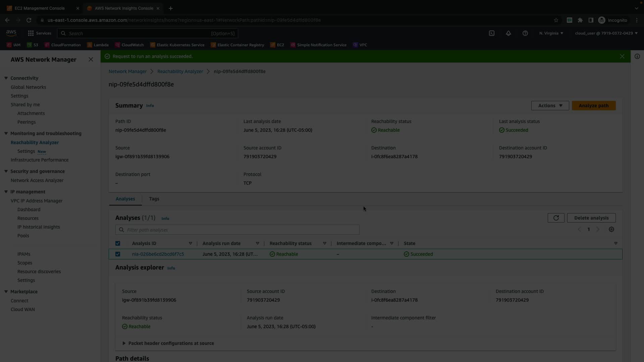
Task: Dismiss the green success notification banner
Action: [622, 56]
